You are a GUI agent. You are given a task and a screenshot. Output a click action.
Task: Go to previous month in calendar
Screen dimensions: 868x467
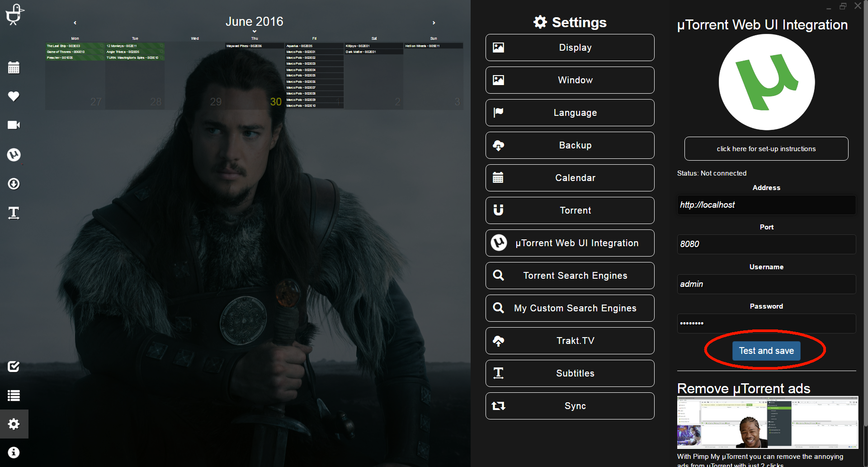[75, 23]
